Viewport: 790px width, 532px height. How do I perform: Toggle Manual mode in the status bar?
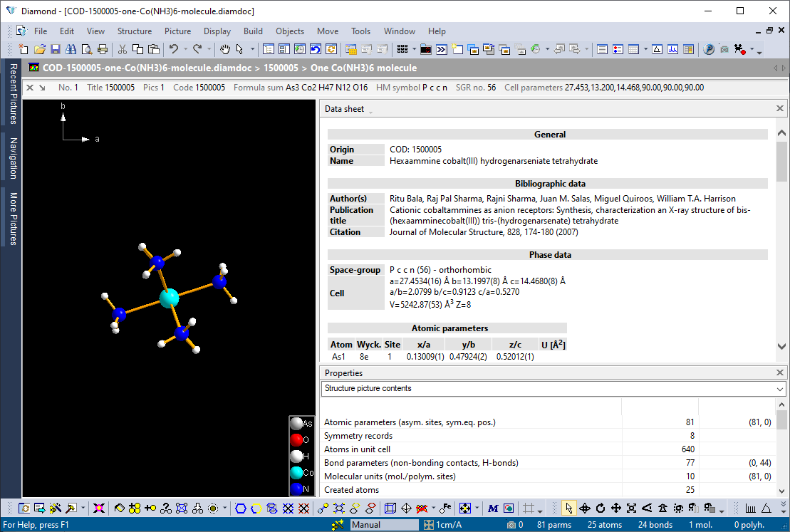[x=385, y=525]
